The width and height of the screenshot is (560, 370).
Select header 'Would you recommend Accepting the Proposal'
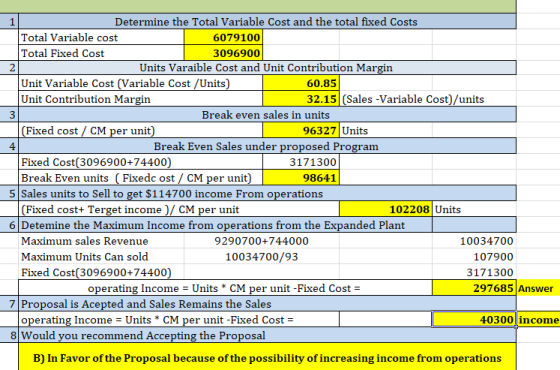point(267,335)
